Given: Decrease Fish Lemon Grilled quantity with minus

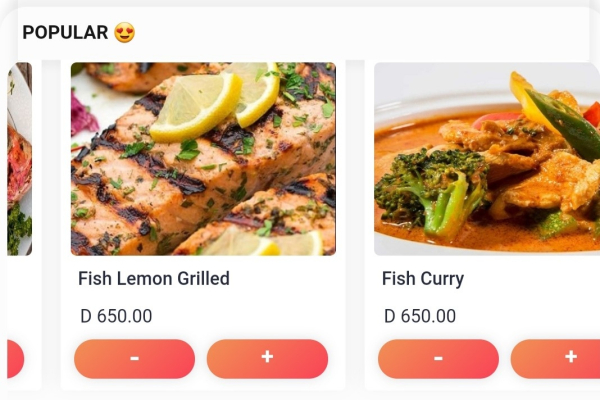Looking at the screenshot, I should (134, 359).
